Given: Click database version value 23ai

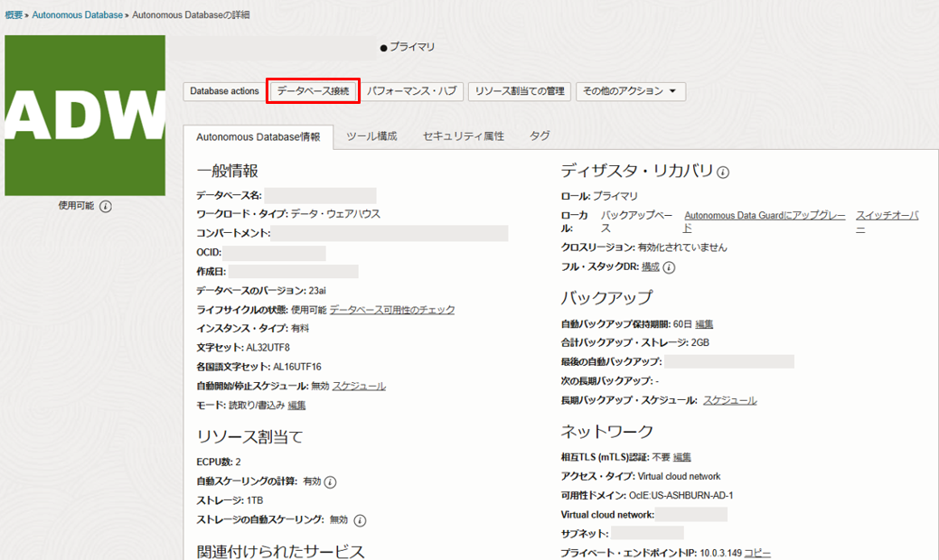Looking at the screenshot, I should [317, 291].
